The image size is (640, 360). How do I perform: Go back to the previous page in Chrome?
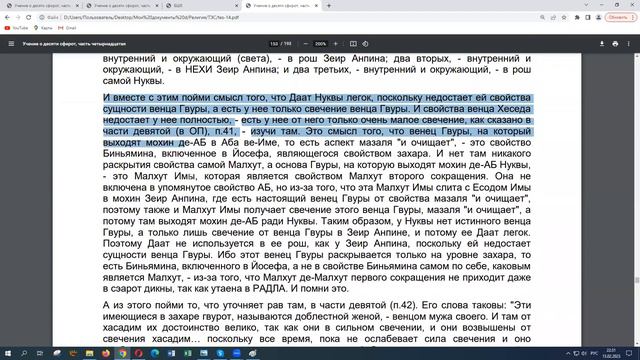tap(7, 18)
